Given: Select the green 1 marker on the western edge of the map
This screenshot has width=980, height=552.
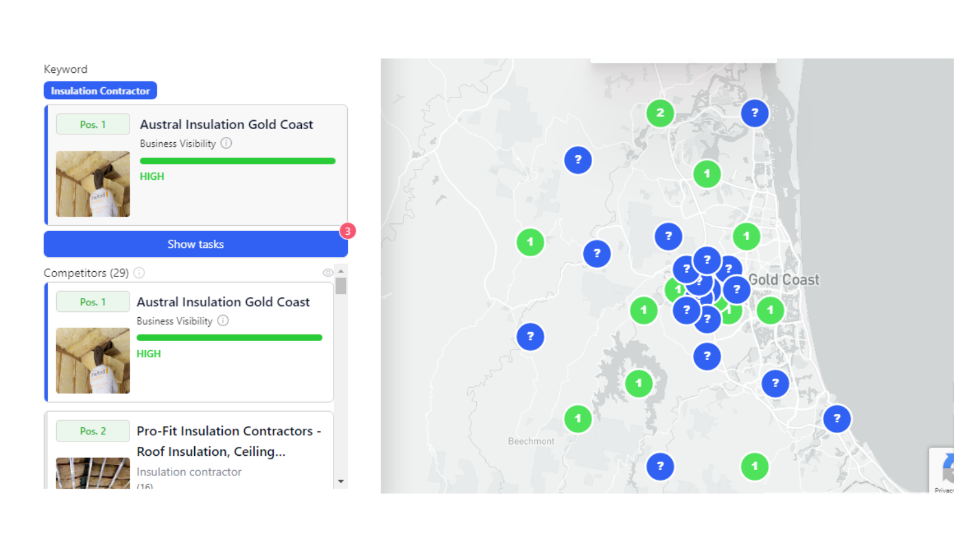Looking at the screenshot, I should coord(530,243).
